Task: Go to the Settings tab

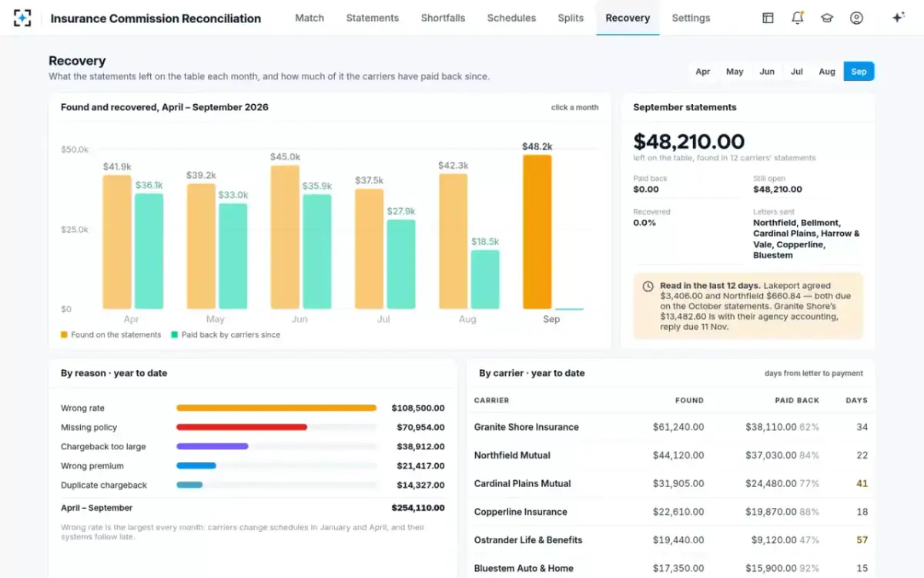Action: (x=691, y=18)
